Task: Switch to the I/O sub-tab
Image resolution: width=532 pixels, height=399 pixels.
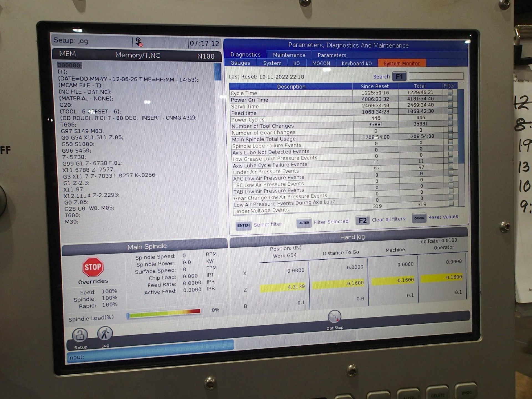Action: [x=296, y=63]
